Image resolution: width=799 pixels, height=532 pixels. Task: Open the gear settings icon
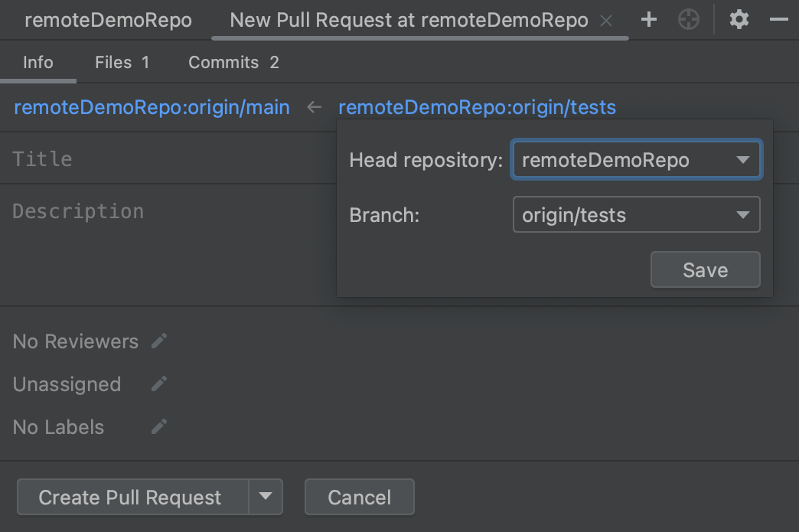[739, 20]
